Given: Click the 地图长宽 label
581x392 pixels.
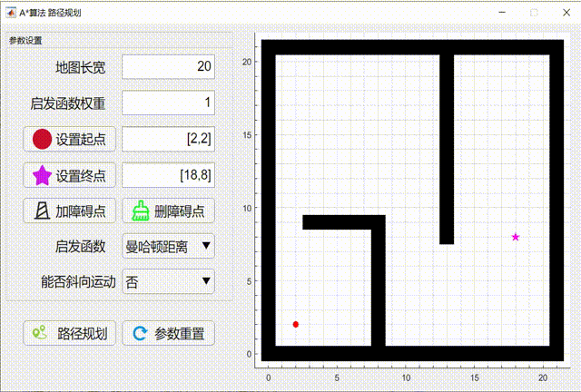Looking at the screenshot, I should coord(81,67).
